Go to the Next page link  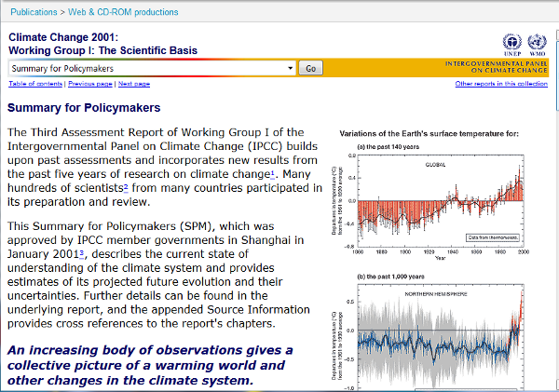(134, 84)
